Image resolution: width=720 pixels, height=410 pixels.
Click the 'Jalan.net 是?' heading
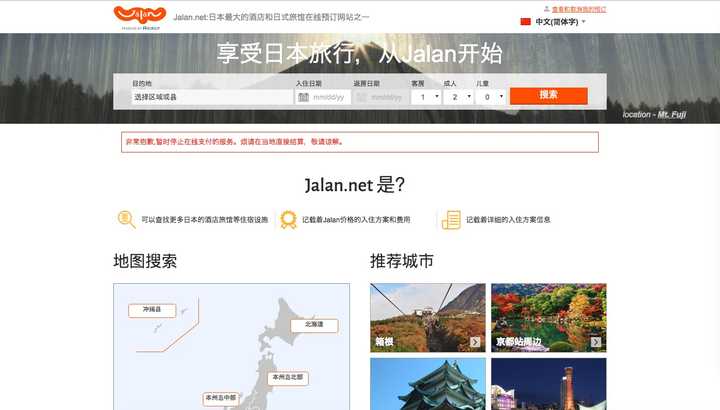click(355, 185)
